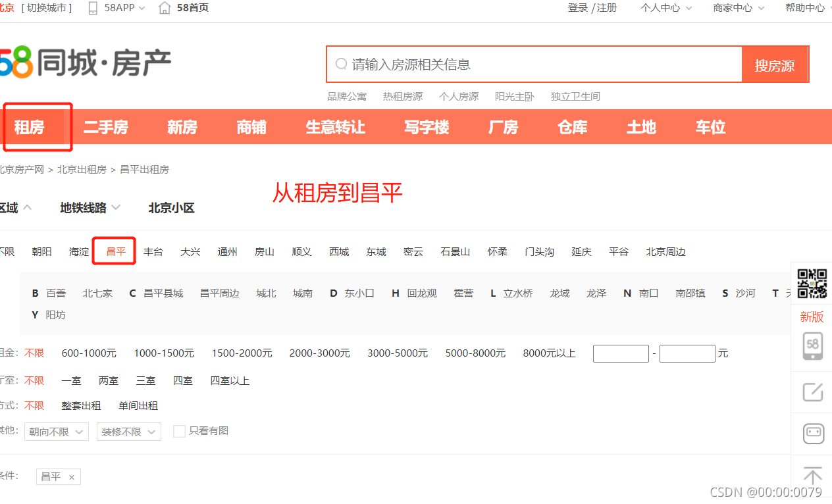The height and width of the screenshot is (504, 832).
Task: Click the 品牌公寓 hot search link
Action: tap(347, 96)
